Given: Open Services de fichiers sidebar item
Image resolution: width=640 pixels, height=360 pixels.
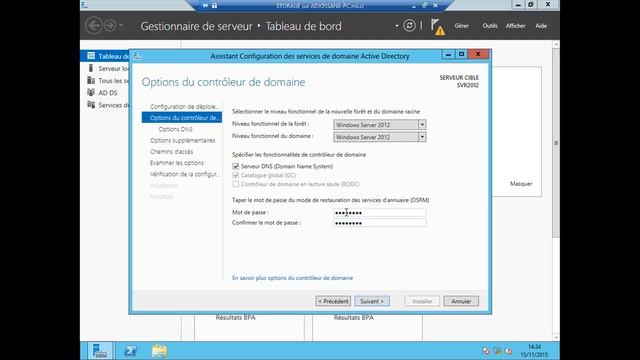Looking at the screenshot, I should 108,105.
